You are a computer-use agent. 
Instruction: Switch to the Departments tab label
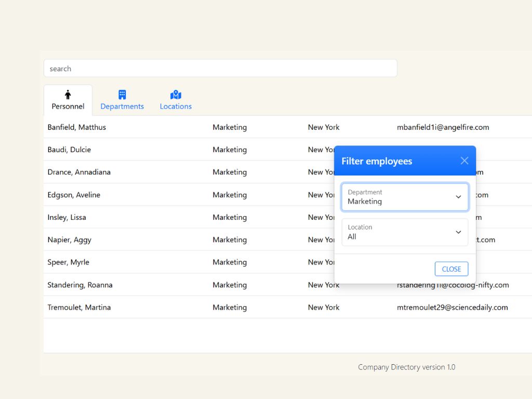(x=122, y=107)
